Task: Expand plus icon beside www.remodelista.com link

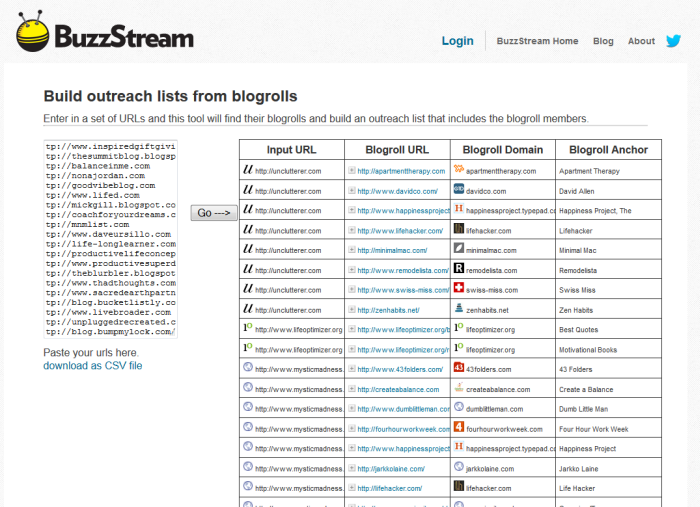Action: point(352,270)
